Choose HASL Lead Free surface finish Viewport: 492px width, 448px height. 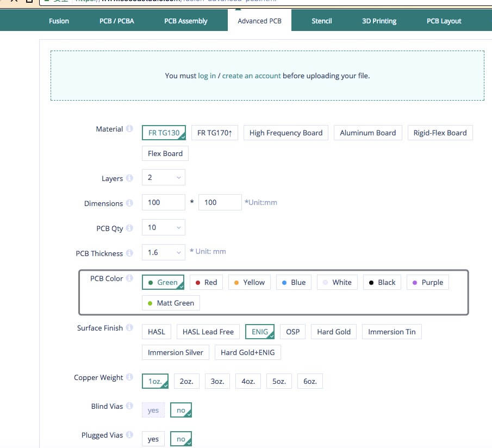pyautogui.click(x=208, y=332)
